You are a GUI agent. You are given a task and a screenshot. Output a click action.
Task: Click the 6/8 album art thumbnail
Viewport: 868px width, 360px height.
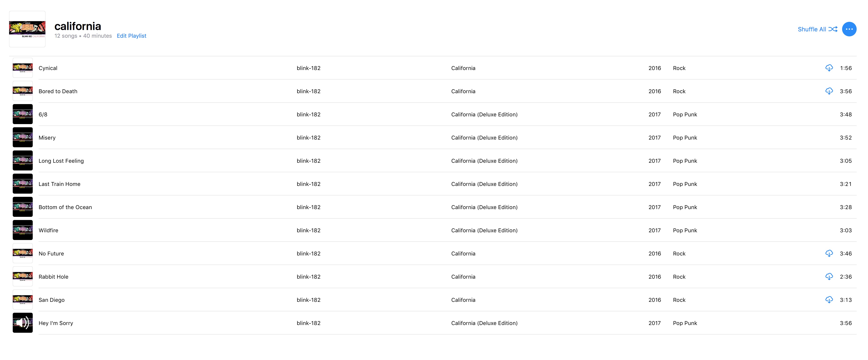click(x=22, y=114)
